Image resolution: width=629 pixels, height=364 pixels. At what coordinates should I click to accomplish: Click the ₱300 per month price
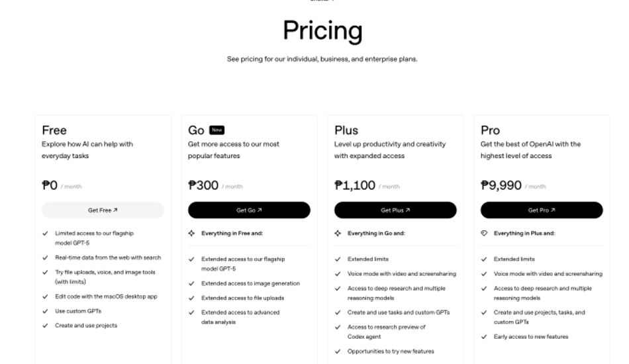point(203,185)
